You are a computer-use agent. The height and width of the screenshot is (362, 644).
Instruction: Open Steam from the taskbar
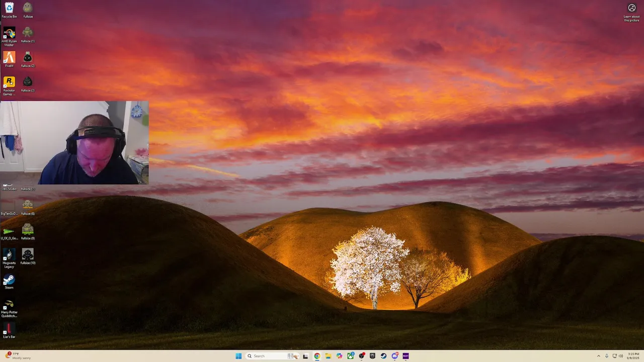click(383, 356)
